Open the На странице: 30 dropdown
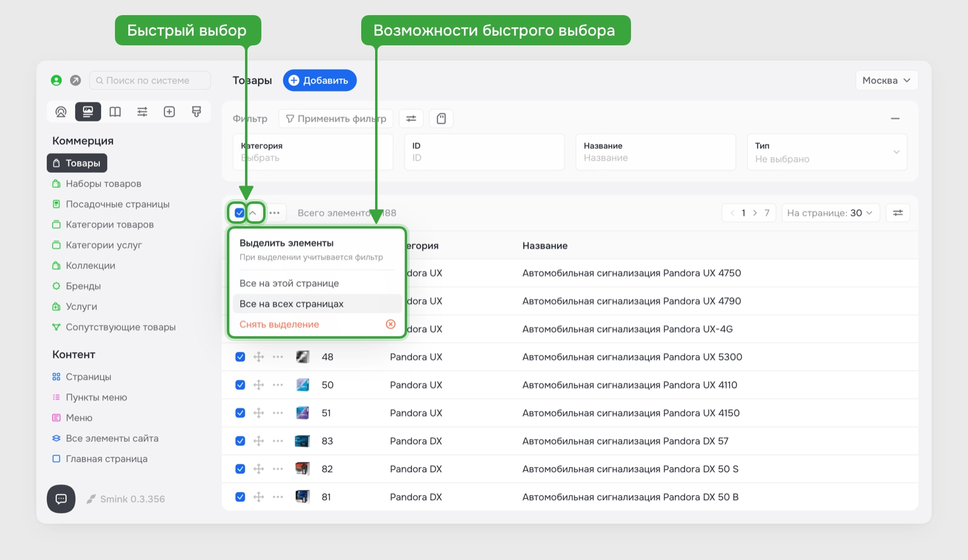This screenshot has width=968, height=560. [x=830, y=213]
